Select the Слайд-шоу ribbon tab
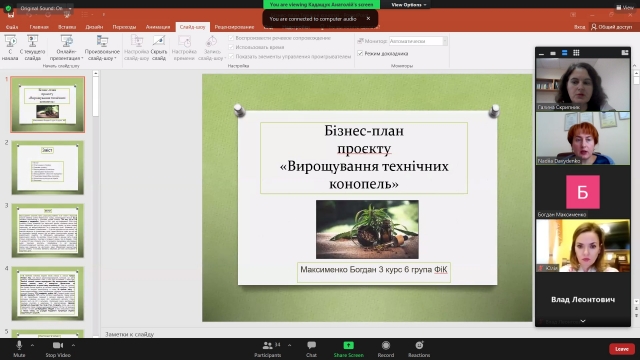The height and width of the screenshot is (360, 640). (193, 27)
